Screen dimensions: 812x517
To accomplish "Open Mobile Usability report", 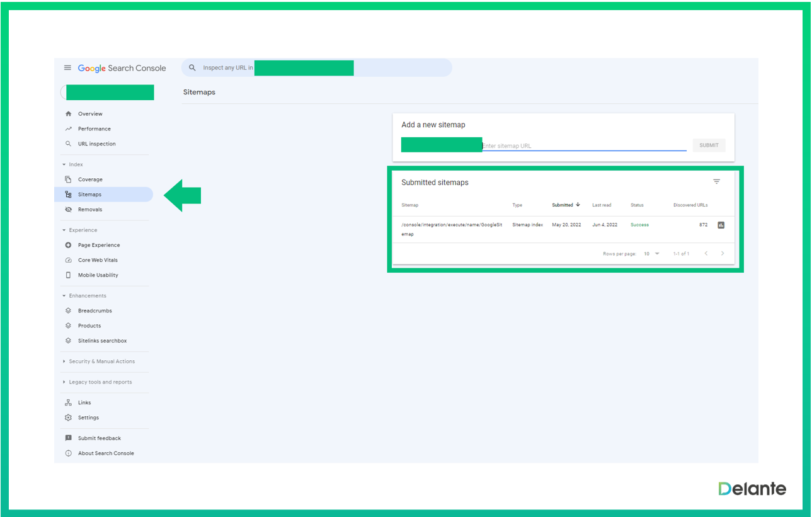I will tap(98, 275).
